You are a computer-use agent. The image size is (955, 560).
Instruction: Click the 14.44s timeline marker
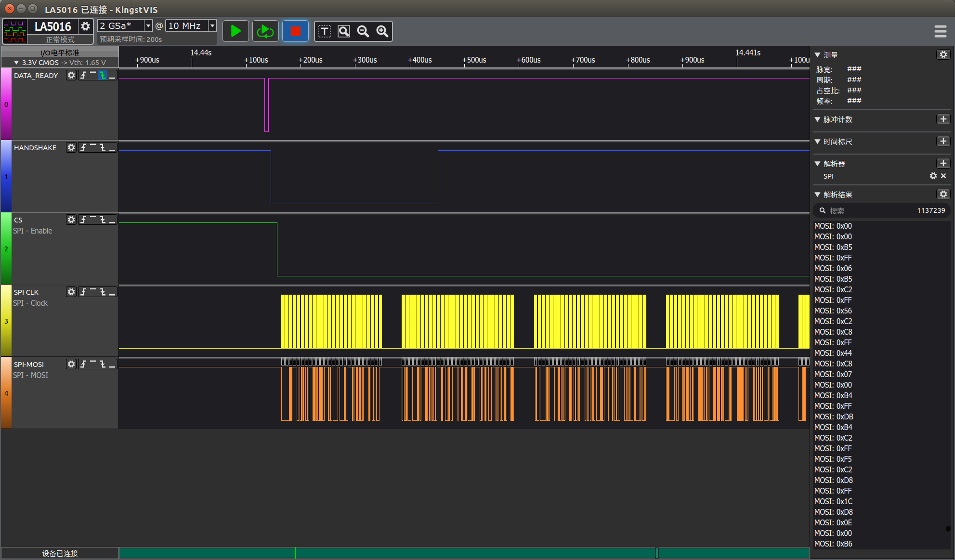[x=201, y=52]
